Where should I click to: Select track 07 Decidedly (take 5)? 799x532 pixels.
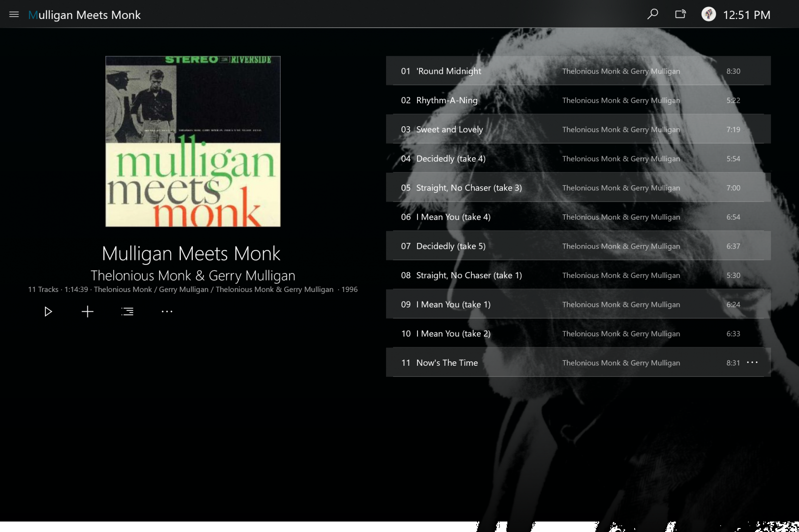(x=578, y=246)
